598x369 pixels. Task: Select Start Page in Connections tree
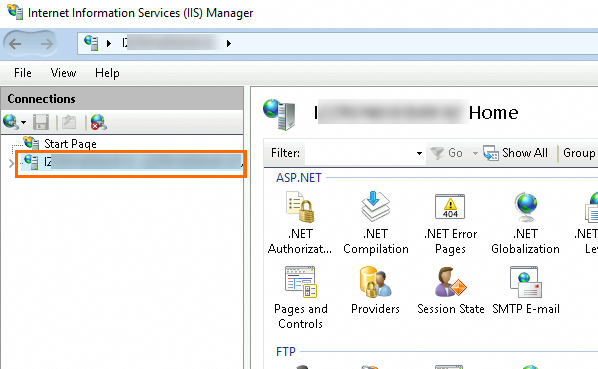tap(70, 144)
